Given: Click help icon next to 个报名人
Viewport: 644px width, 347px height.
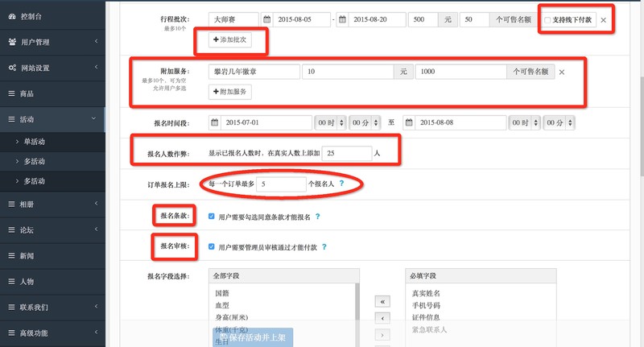Looking at the screenshot, I should [341, 184].
